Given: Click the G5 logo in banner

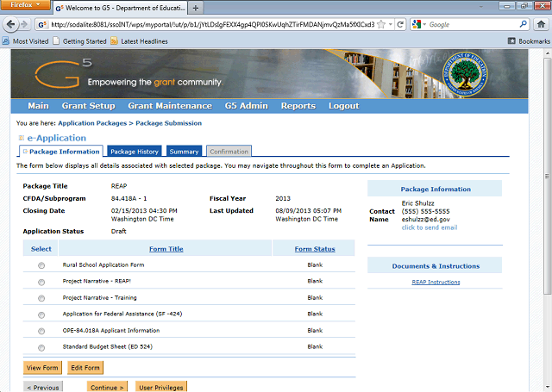Looking at the screenshot, I should click(63, 73).
